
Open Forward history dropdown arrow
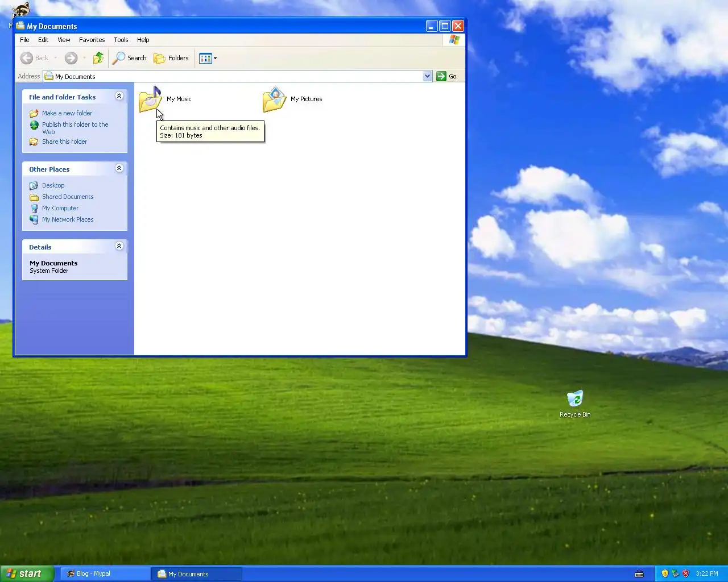tap(84, 58)
